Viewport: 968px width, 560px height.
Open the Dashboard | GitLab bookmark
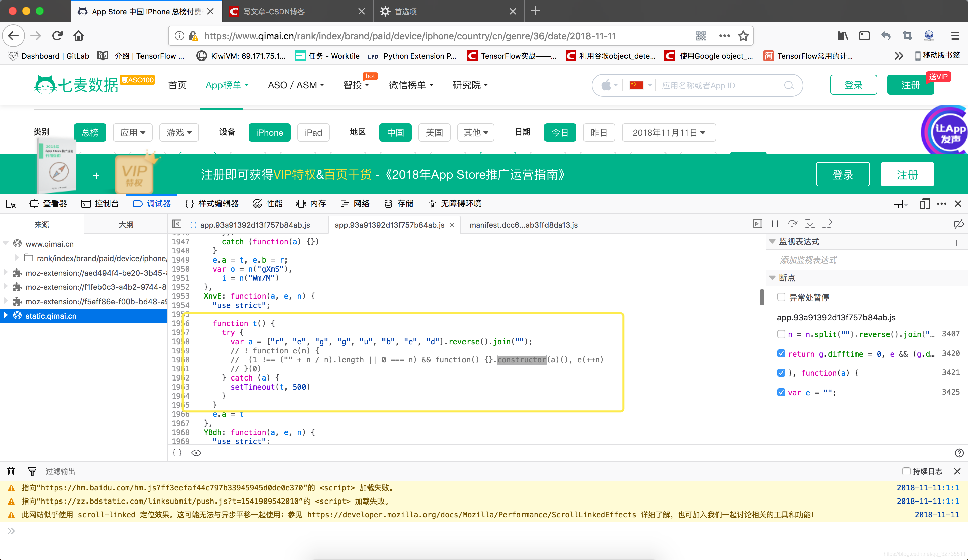pos(49,56)
